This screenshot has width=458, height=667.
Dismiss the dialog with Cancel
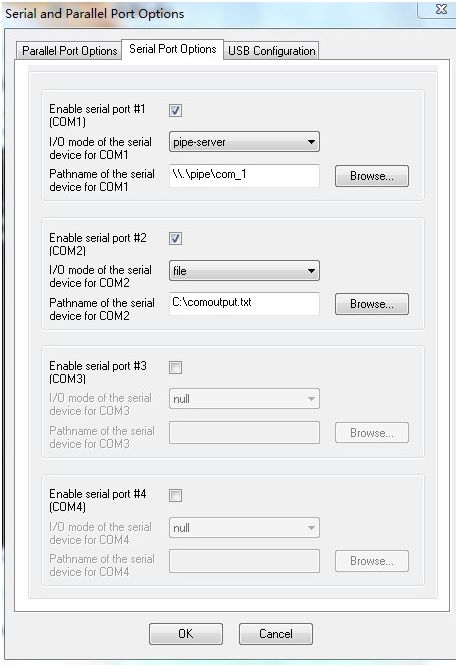coord(276,634)
